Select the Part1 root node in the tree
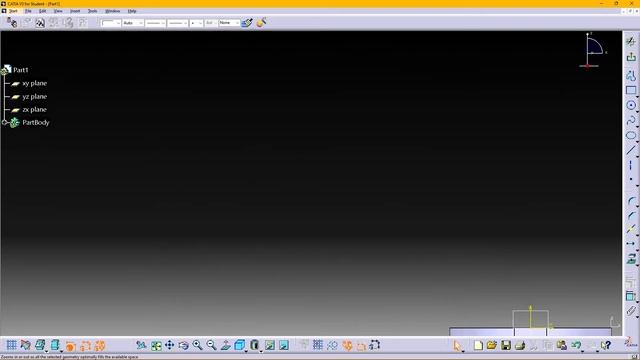 [x=21, y=70]
